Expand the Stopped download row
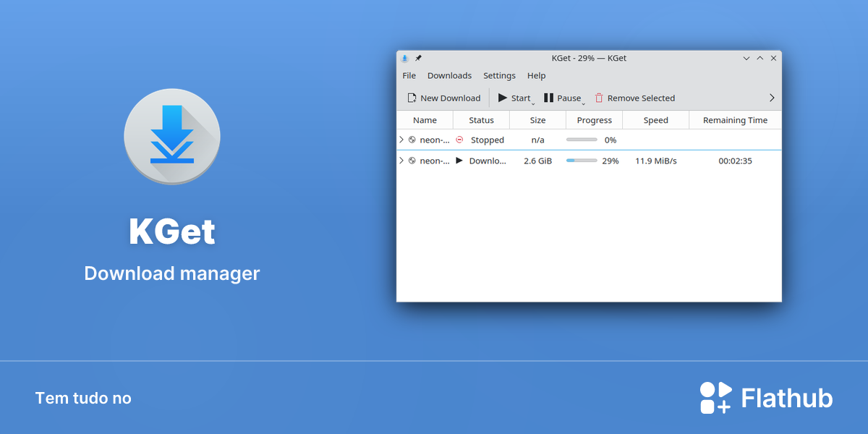Screen dimensions: 868x434 [401, 140]
